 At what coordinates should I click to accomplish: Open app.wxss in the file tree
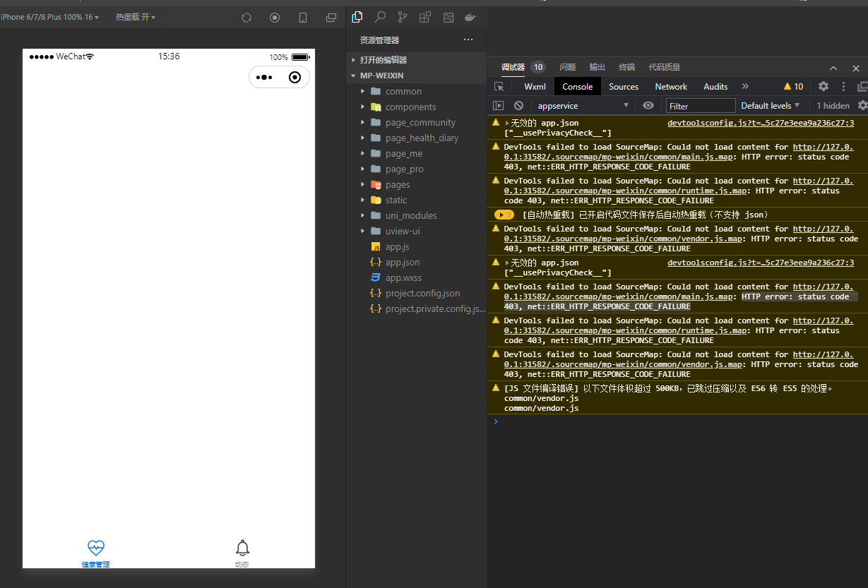[417, 277]
